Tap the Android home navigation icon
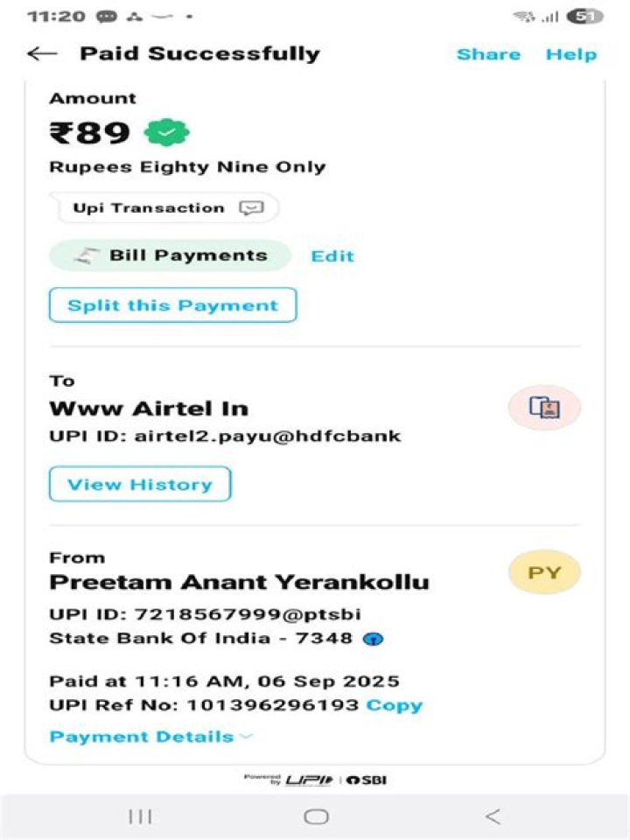Screen dimensions: 630x840 click(x=316, y=817)
